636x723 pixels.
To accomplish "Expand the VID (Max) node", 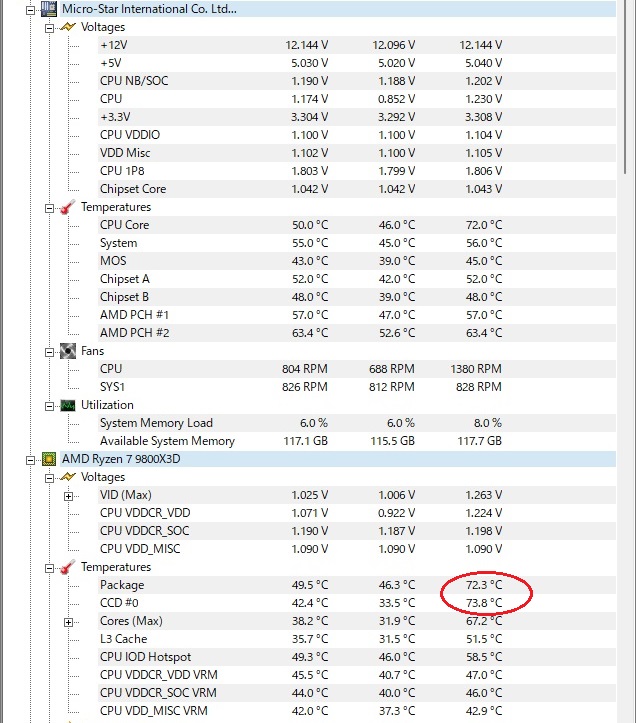I will pos(69,495).
